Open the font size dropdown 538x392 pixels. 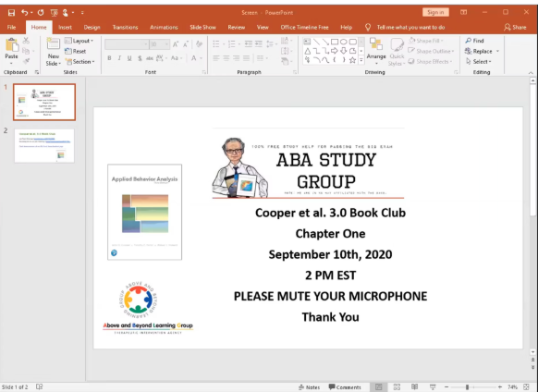click(166, 44)
